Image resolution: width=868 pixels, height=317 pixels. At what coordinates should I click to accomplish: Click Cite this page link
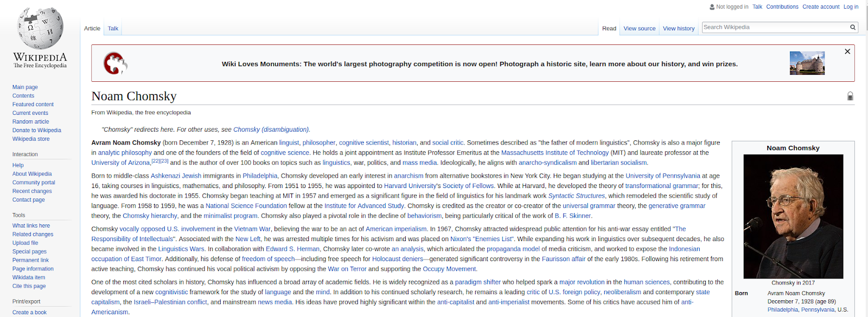click(x=29, y=287)
